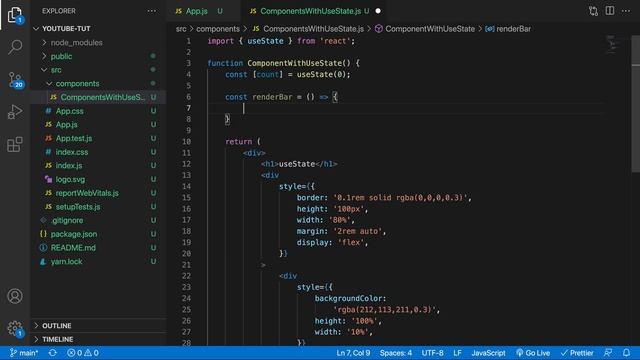Switch git branch via main* indicator
Image resolution: width=640 pixels, height=360 pixels.
24,353
